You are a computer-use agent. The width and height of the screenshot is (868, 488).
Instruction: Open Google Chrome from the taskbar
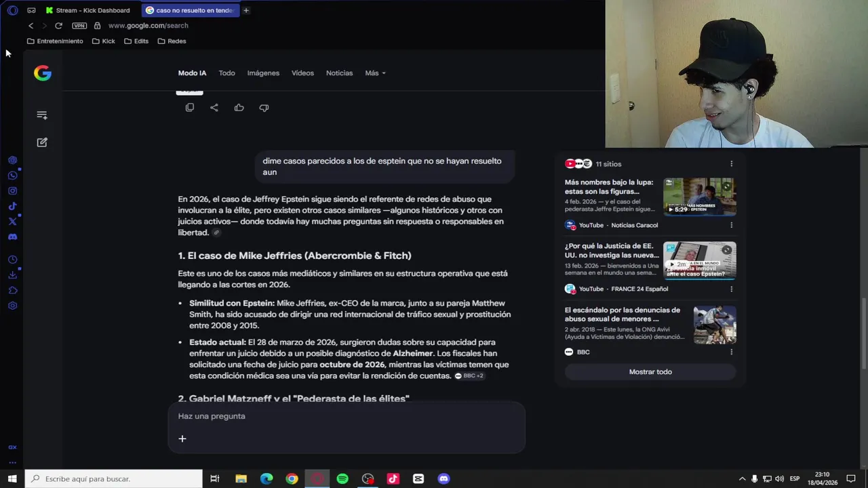tap(292, 479)
